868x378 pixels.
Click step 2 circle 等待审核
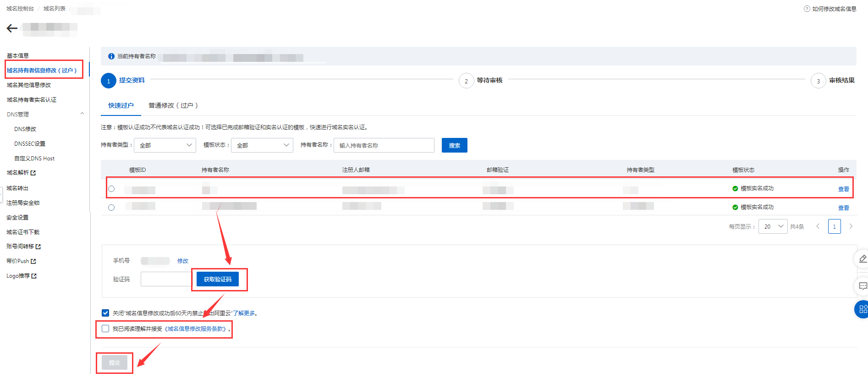[466, 81]
